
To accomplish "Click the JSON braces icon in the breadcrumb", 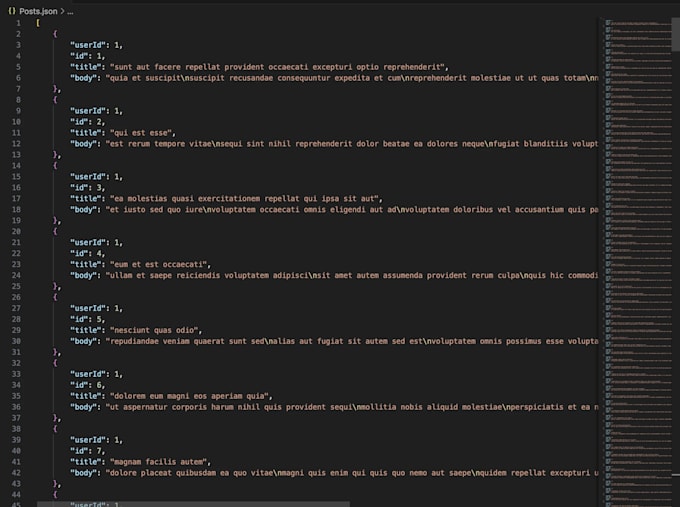I will pyautogui.click(x=12, y=11).
